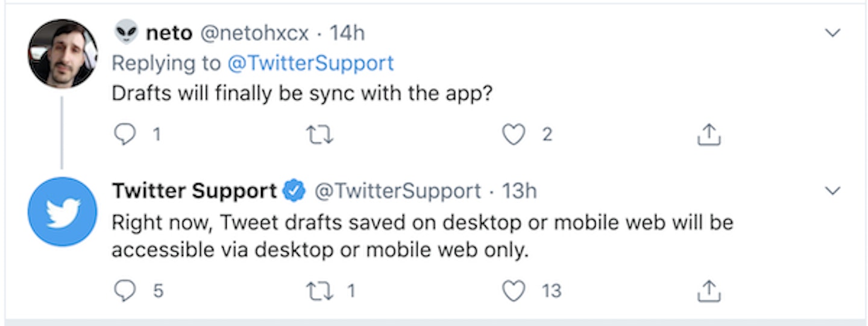This screenshot has width=868, height=326.
Task: Like neto's tweet with the heart icon
Action: coord(514,135)
